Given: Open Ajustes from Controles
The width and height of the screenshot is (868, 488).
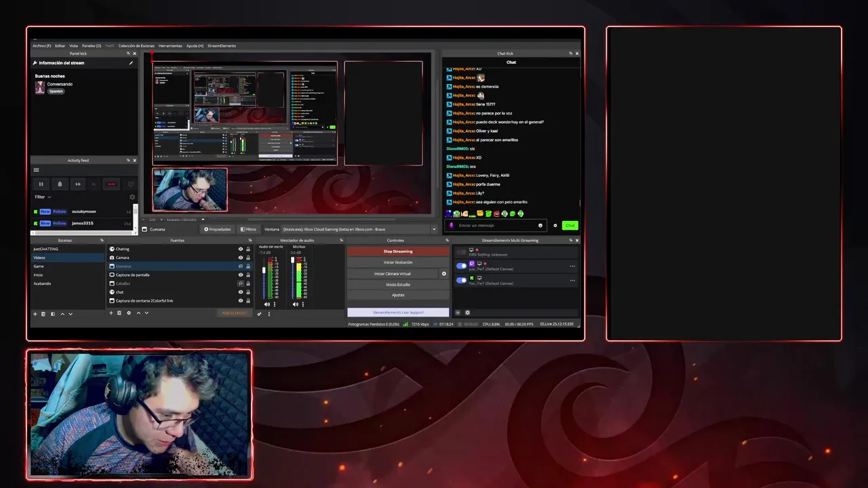Looking at the screenshot, I should point(398,295).
